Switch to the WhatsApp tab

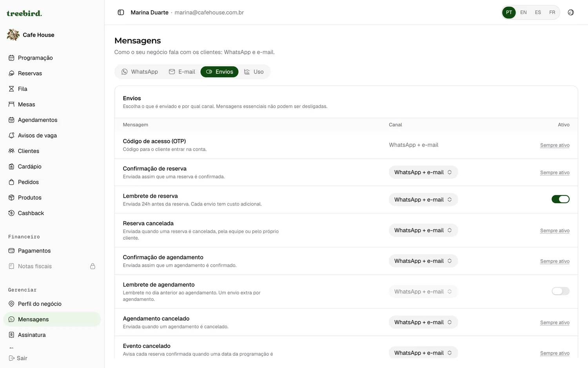pos(140,72)
